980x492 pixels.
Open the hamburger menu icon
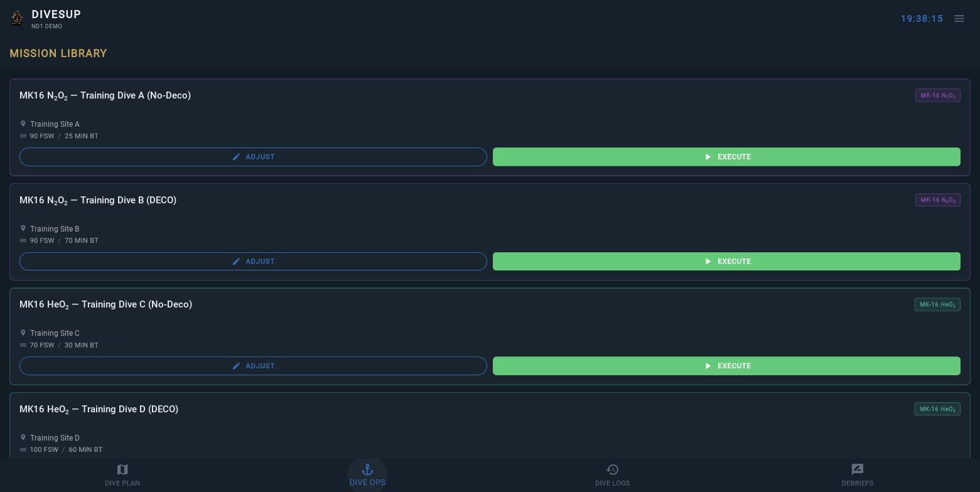click(x=959, y=19)
